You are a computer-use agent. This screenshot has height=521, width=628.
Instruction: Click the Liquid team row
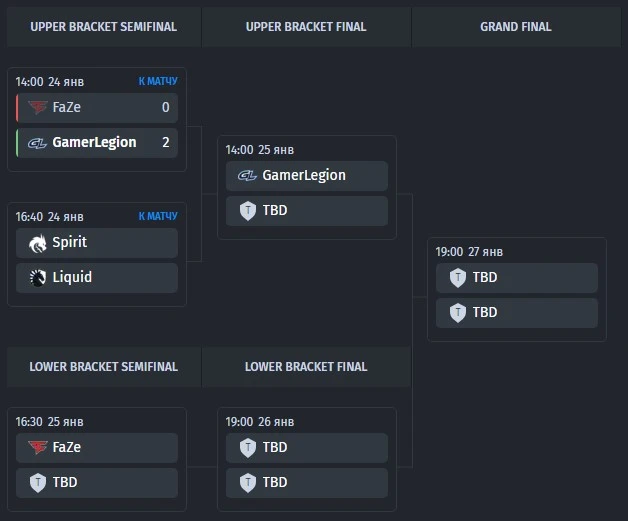point(97,278)
